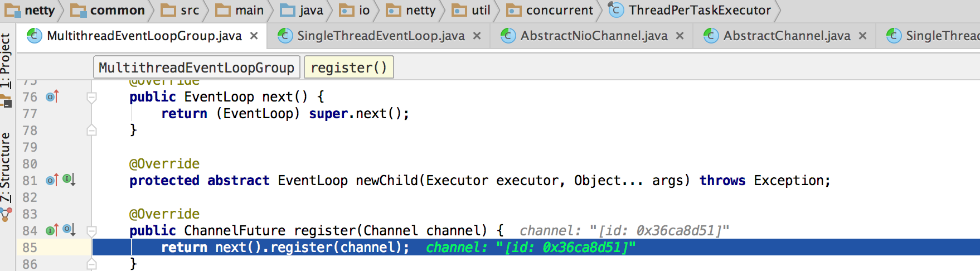
Task: Click the Exception type on line 81
Action: pyautogui.click(x=789, y=181)
